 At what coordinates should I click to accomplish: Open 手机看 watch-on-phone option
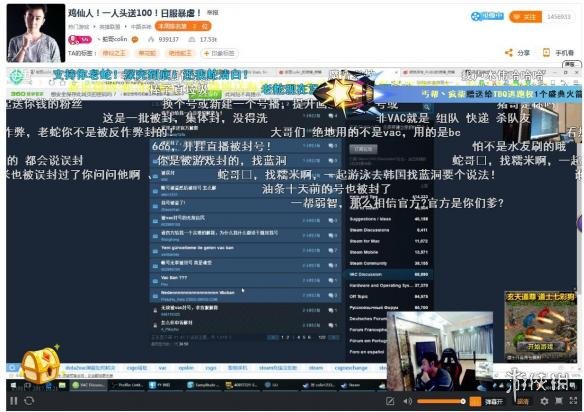(558, 53)
